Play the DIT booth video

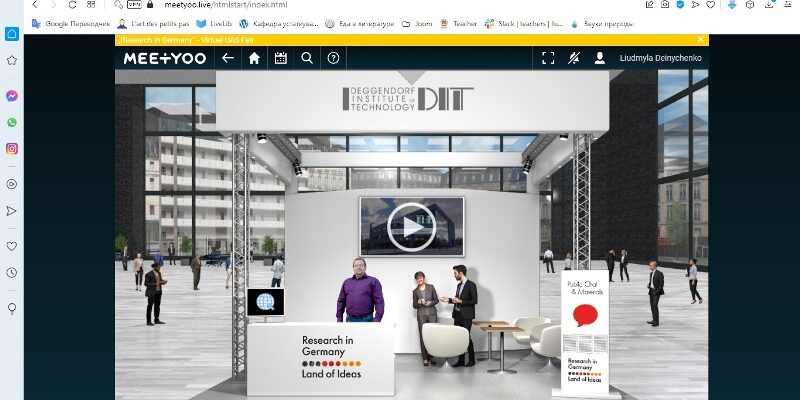pos(412,227)
